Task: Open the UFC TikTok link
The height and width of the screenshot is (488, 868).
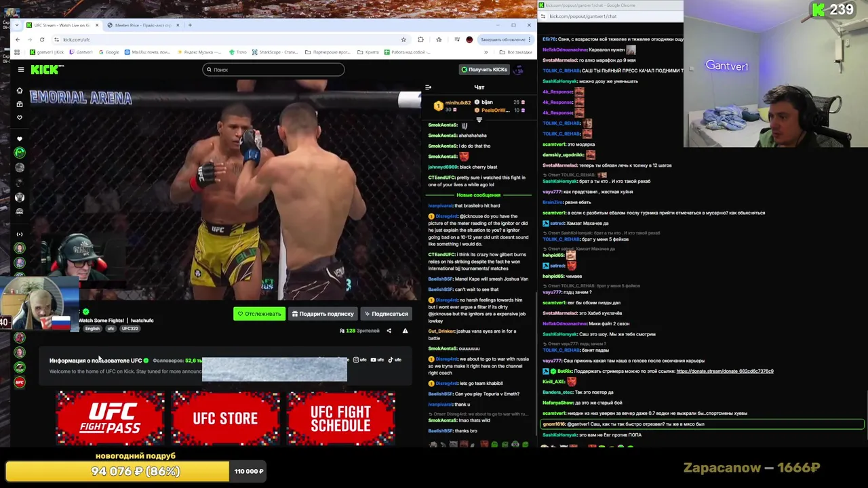Action: (x=394, y=360)
